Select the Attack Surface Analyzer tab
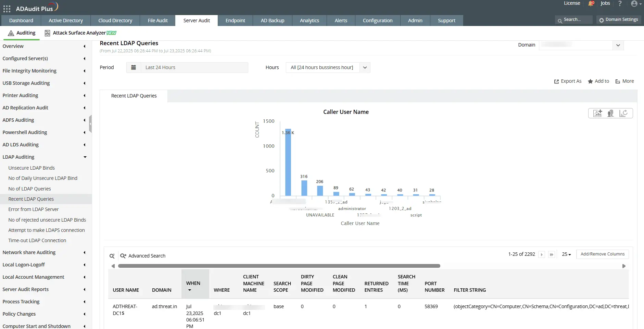Image resolution: width=644 pixels, height=329 pixels. (80, 33)
